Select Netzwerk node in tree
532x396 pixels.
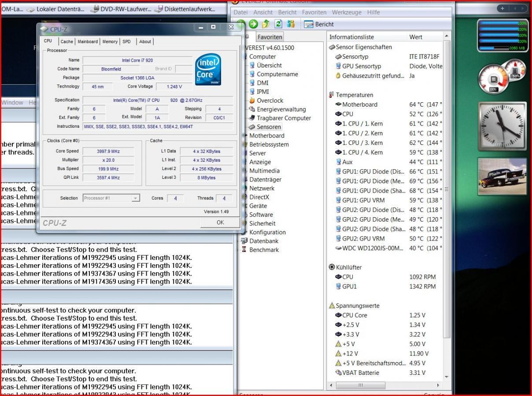262,189
